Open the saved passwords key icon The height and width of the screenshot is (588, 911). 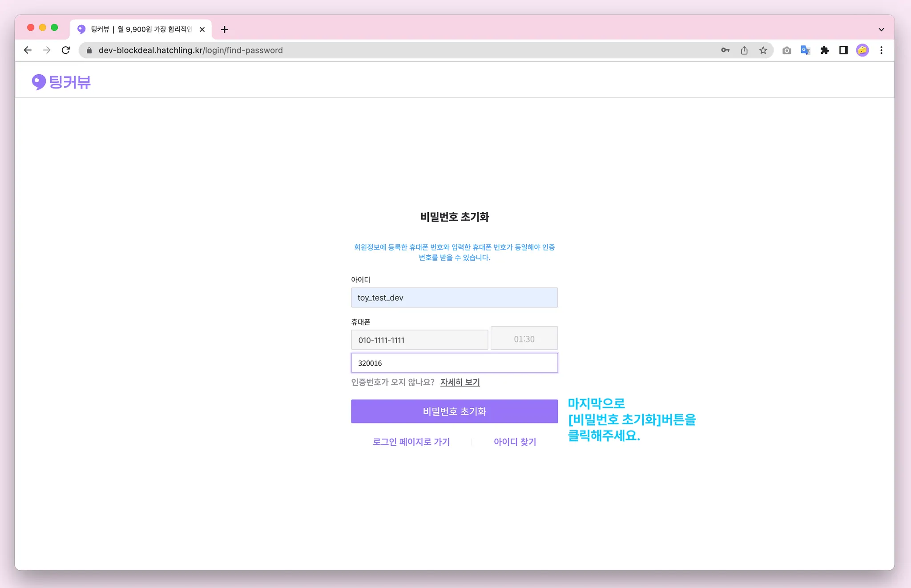click(725, 50)
